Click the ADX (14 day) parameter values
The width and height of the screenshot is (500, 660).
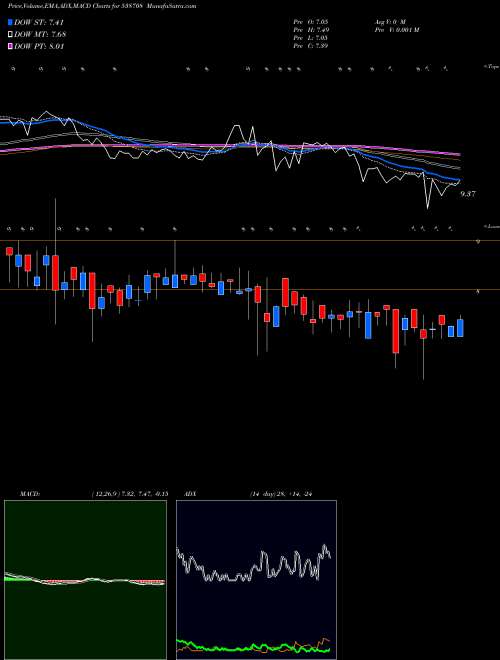tap(280, 494)
